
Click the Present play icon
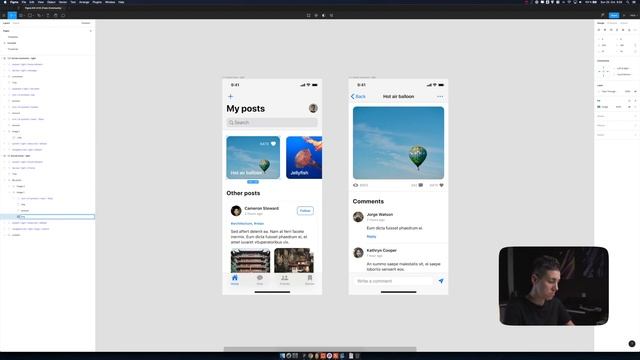[624, 16]
